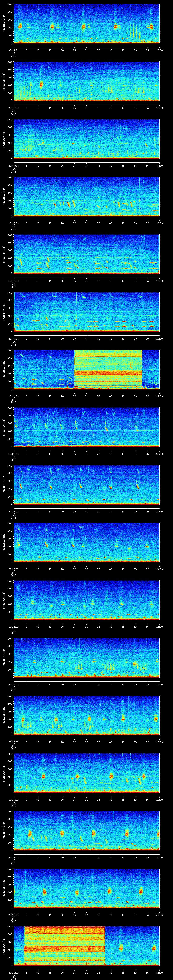The width and height of the screenshot is (173, 980).
Task: Click the 27:00 end time label
Action: pos(160,742)
